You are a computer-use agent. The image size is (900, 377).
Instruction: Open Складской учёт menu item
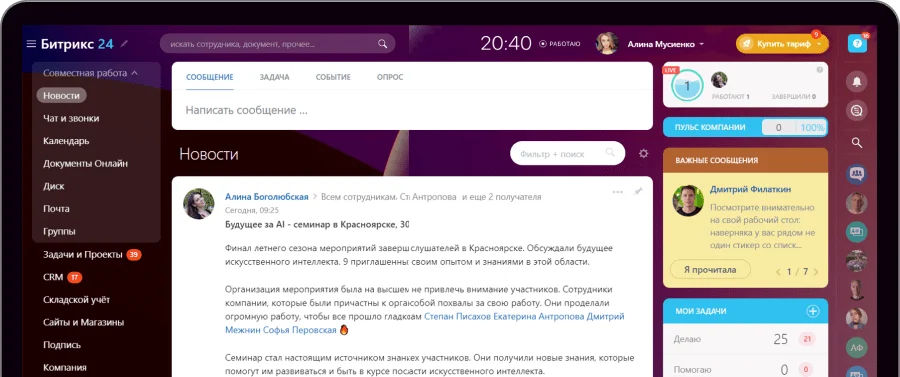pos(76,300)
